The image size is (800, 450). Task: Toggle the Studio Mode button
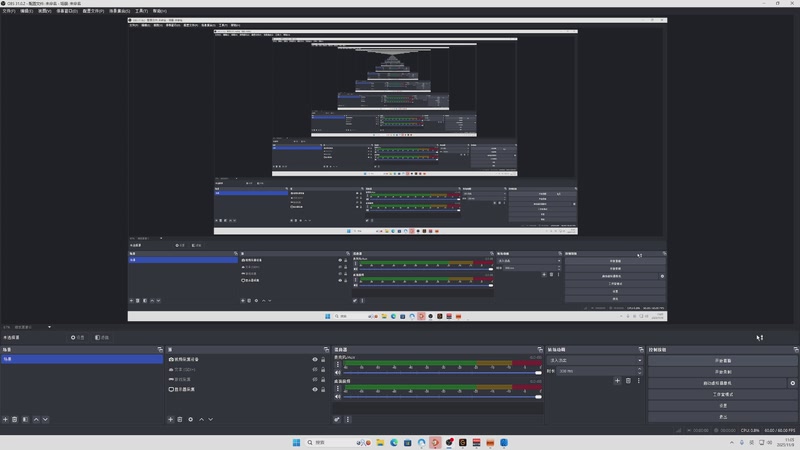[722, 394]
